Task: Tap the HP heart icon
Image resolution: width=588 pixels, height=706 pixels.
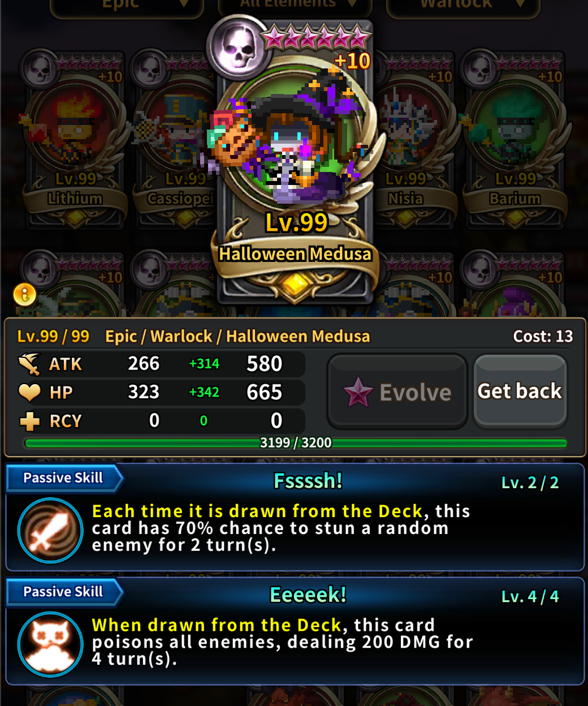Action: [29, 392]
